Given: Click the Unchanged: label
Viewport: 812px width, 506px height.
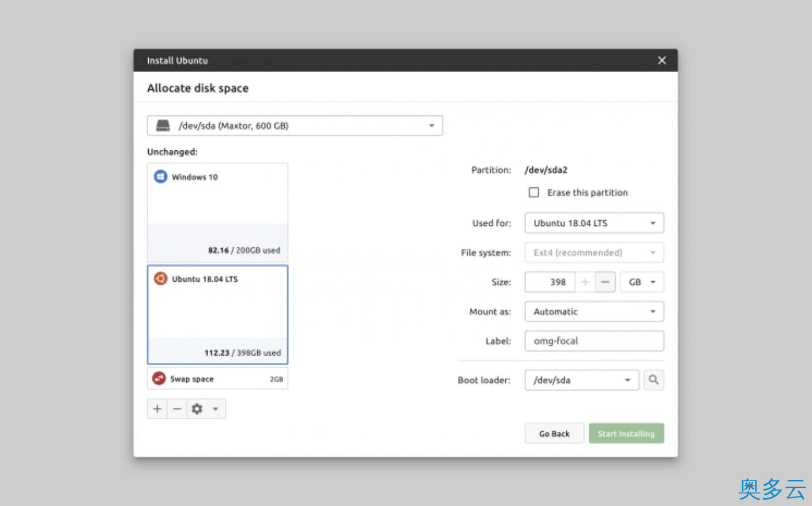Looking at the screenshot, I should coord(172,152).
